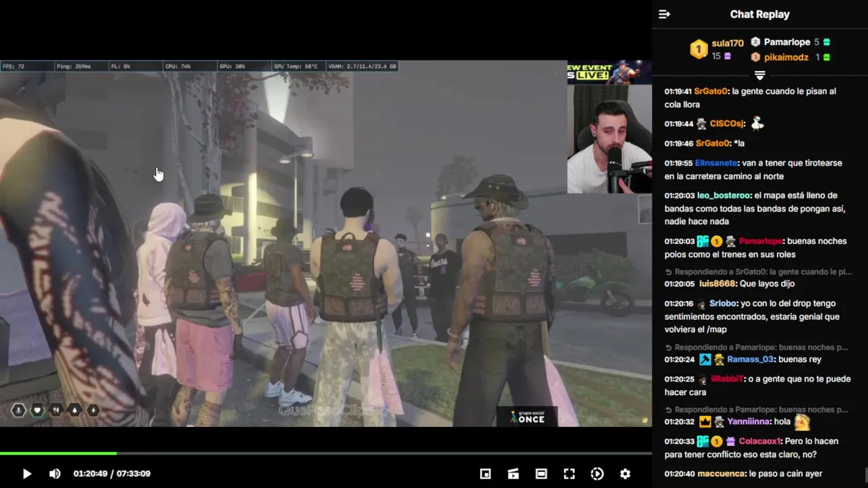Viewport: 868px width, 488px height.
Task: Click the LIVE event banner
Action: [x=609, y=72]
